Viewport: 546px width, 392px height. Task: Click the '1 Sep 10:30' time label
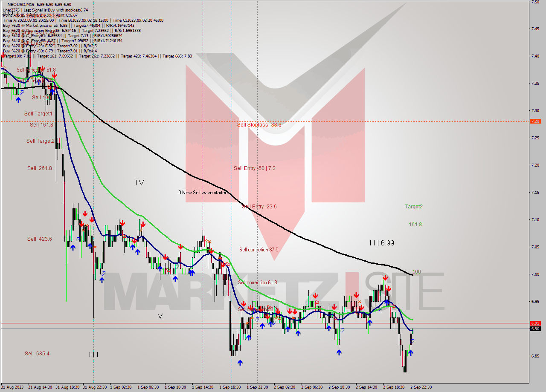point(175,387)
